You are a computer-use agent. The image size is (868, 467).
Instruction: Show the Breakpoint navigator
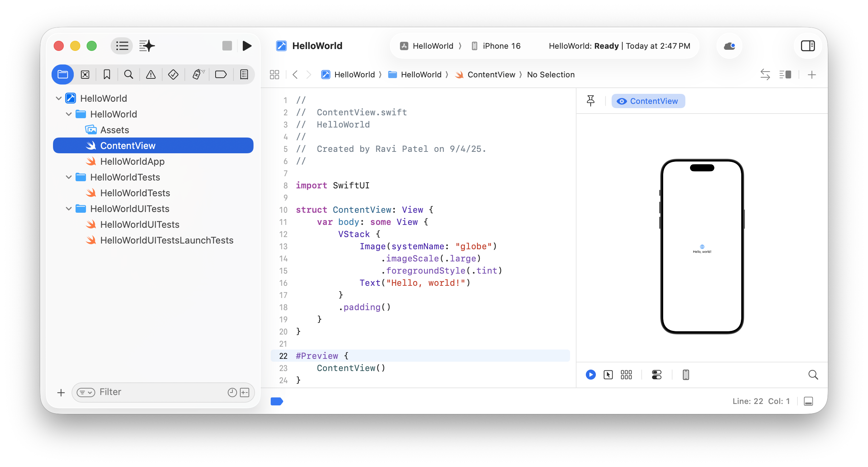click(221, 74)
